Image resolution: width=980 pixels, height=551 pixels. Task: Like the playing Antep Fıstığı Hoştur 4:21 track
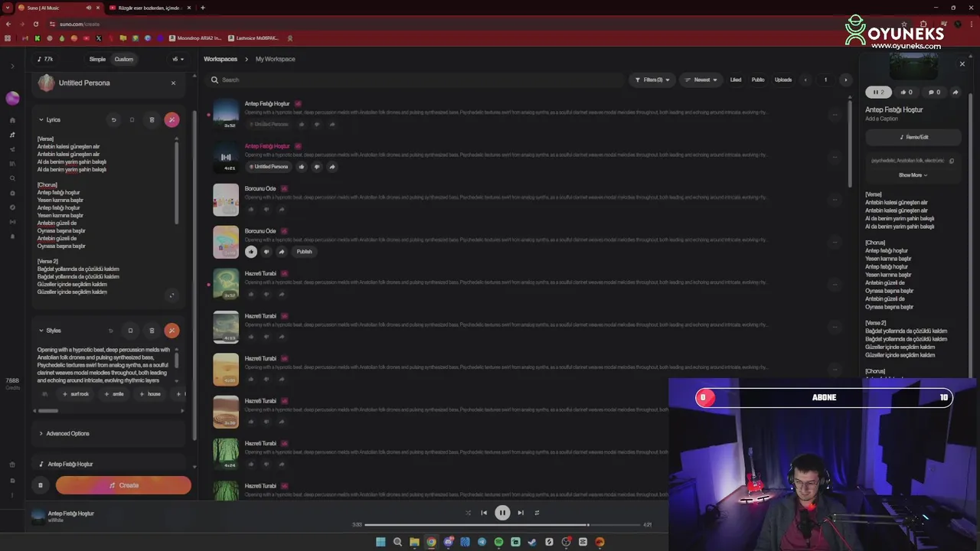point(302,167)
